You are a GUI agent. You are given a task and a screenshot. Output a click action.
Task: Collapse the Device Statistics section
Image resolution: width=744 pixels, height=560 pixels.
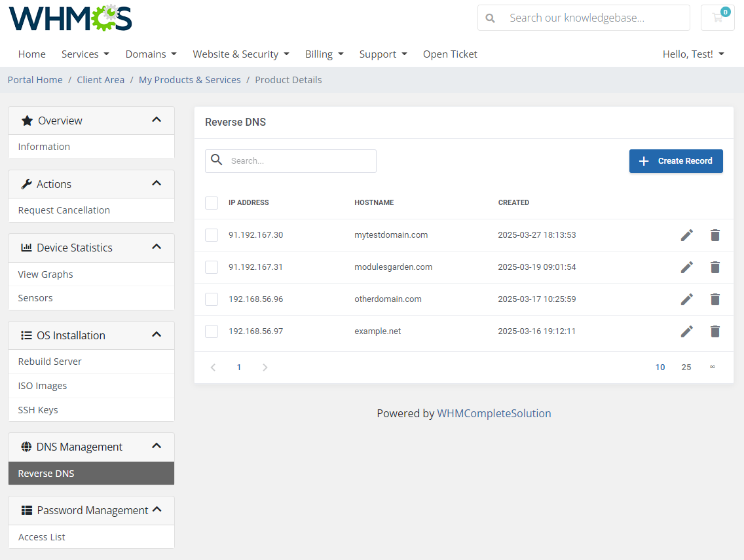157,247
